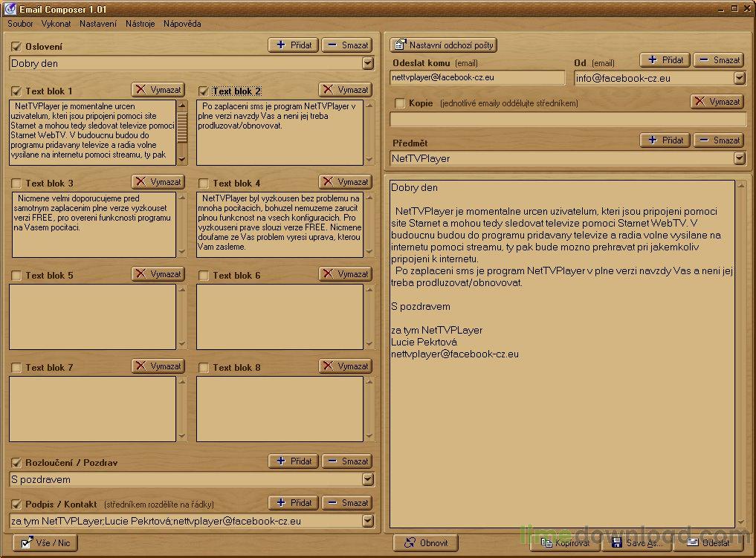756x558 pixels.
Task: Click inside the Text blok 5 text area
Action: point(93,317)
